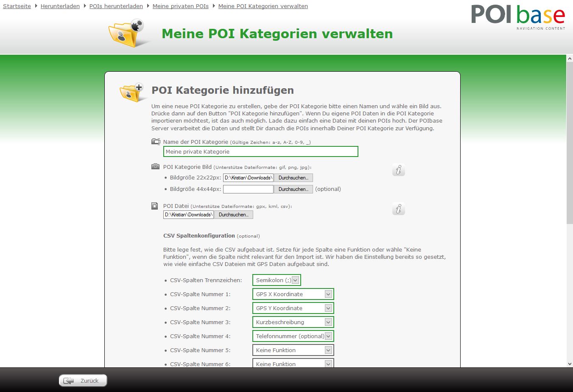Viewport: 573px width, 392px height.
Task: Click the vertical scrollbar thumb
Action: pyautogui.click(x=570, y=143)
